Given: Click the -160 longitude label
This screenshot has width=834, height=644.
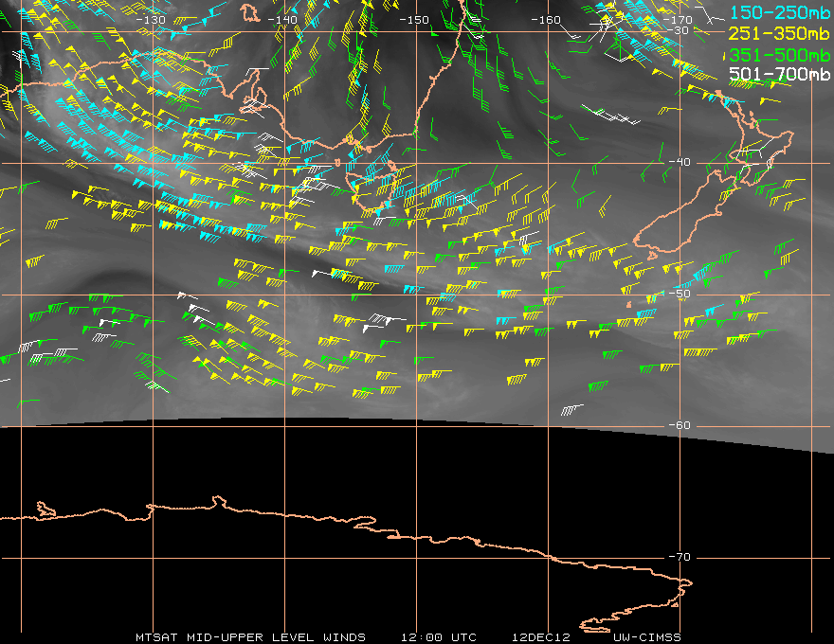Looking at the screenshot, I should point(546,20).
